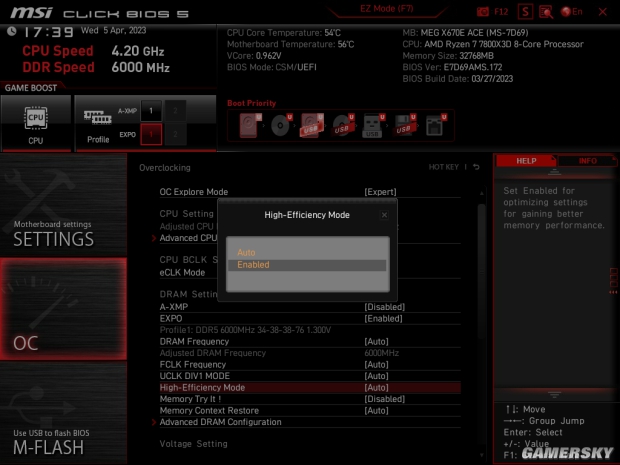
Task: Click the back arrow next to HOT KEY
Action: click(x=476, y=167)
